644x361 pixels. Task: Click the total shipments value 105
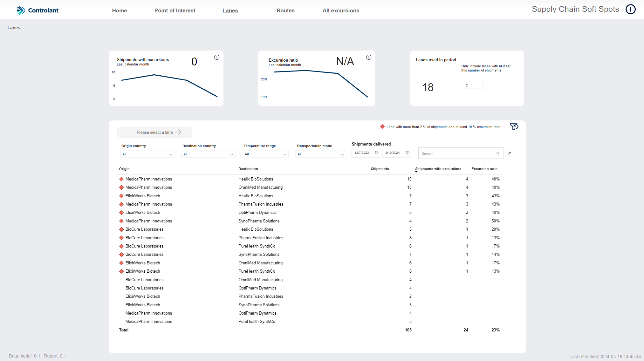click(408, 330)
